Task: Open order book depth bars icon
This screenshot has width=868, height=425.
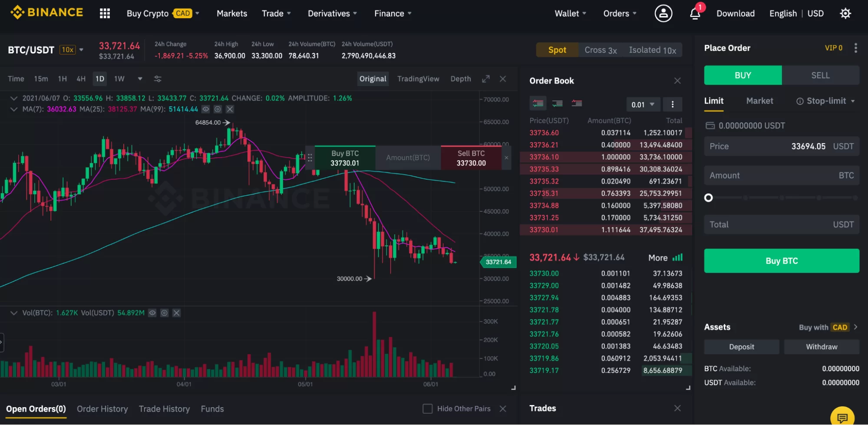Action: pos(677,258)
